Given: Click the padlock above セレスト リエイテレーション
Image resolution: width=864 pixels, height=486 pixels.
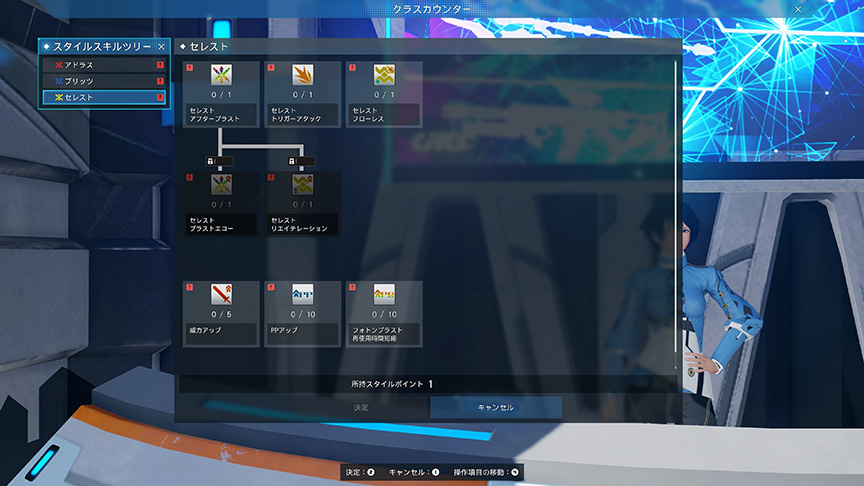Looking at the screenshot, I should click(292, 160).
